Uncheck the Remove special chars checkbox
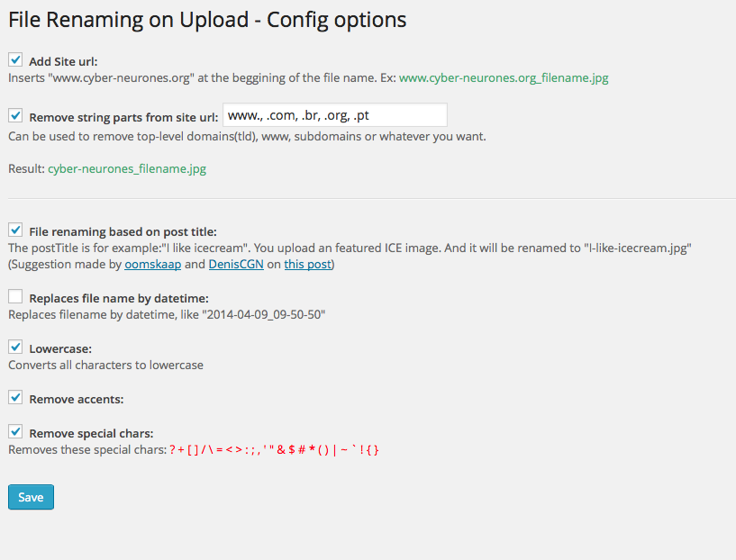Viewport: 736px width, 560px height. click(x=15, y=431)
